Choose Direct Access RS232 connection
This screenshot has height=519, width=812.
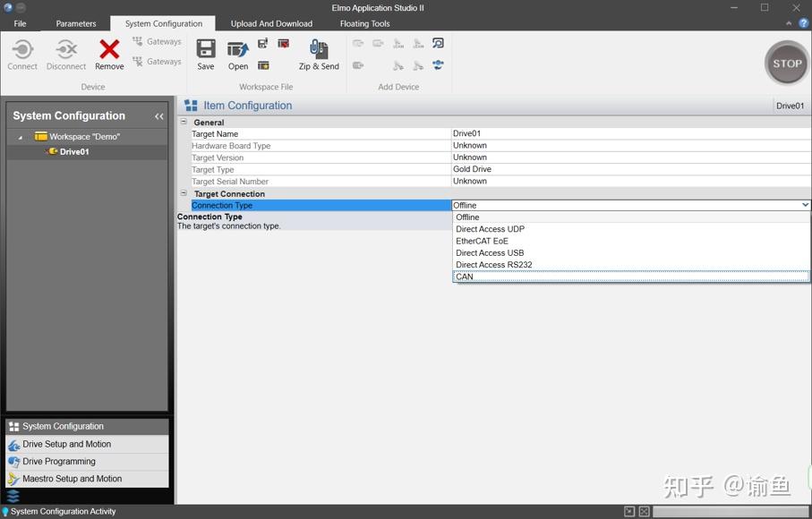pos(631,265)
